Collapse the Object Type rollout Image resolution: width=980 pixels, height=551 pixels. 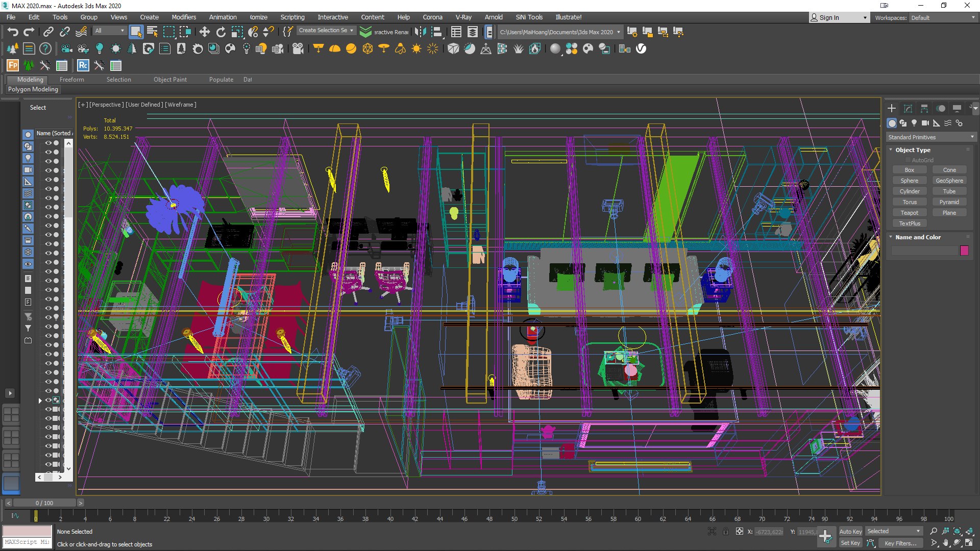(x=913, y=150)
